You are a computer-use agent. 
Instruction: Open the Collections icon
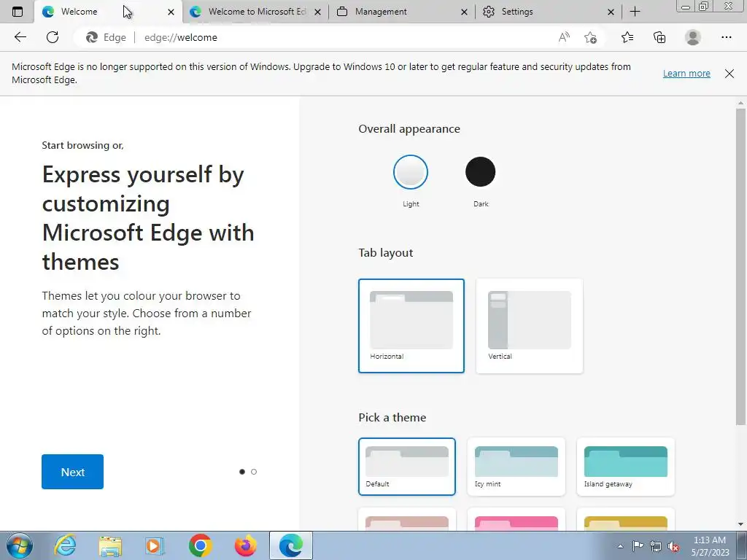coord(659,37)
